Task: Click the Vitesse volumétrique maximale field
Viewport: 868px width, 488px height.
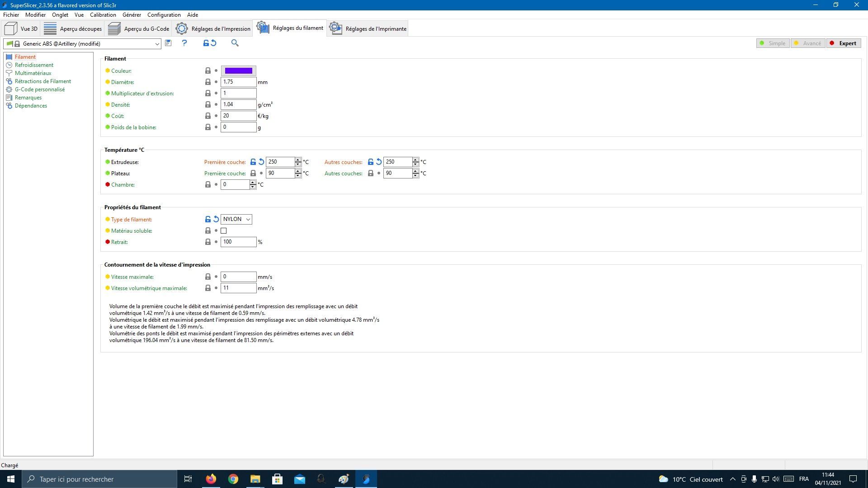Action: tap(238, 288)
